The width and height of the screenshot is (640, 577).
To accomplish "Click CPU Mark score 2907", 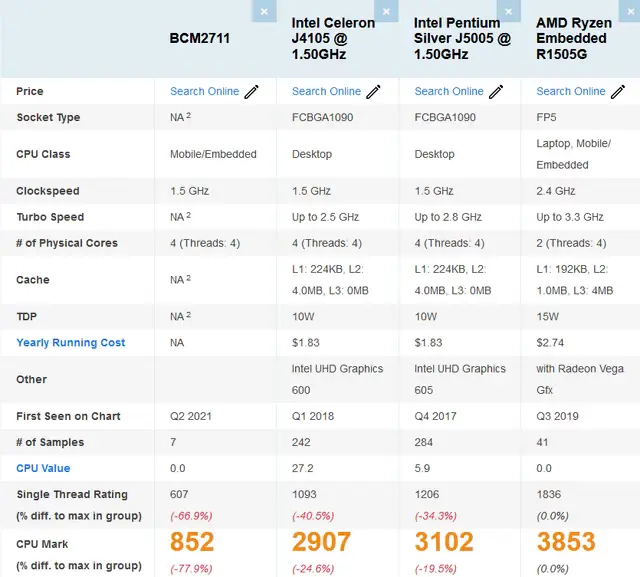I will [321, 542].
